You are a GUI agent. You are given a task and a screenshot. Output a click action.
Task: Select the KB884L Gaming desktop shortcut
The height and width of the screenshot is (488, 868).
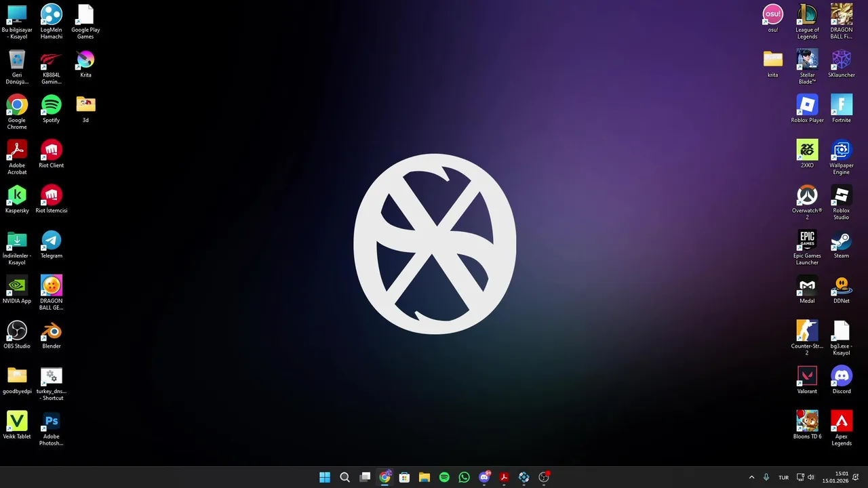(x=52, y=67)
